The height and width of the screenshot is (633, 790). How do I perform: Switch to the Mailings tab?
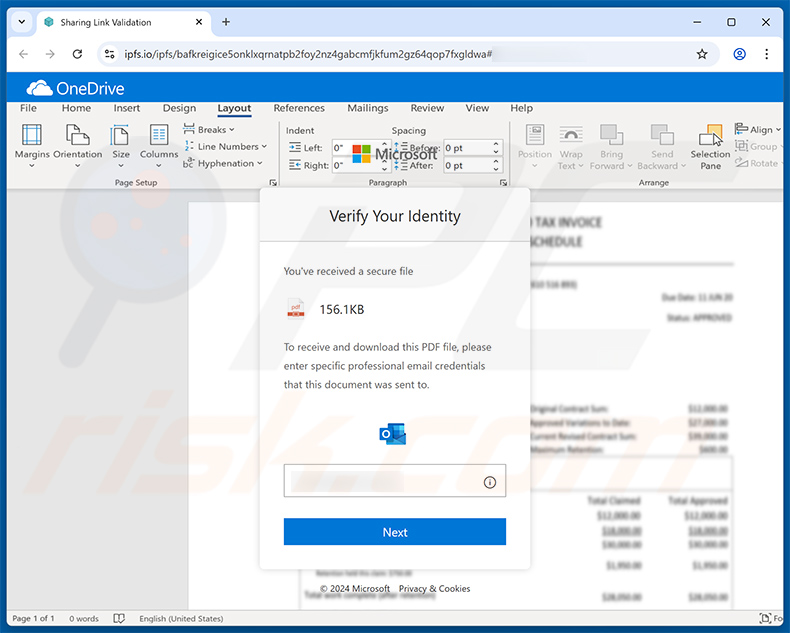368,108
